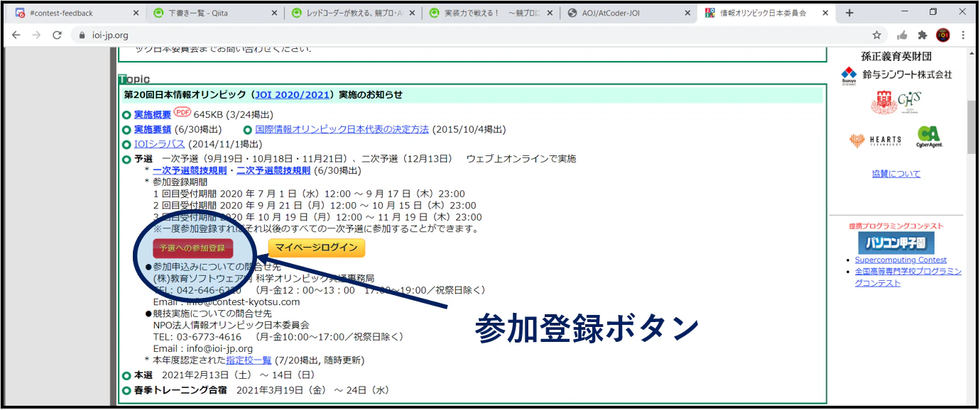Close the #contest-feedback tab
The image size is (980, 410).
tap(136, 13)
